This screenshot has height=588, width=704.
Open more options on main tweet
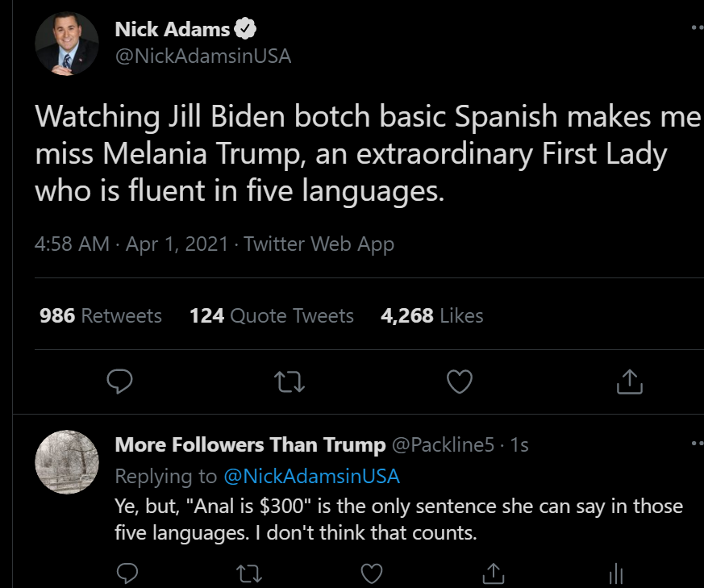(697, 27)
